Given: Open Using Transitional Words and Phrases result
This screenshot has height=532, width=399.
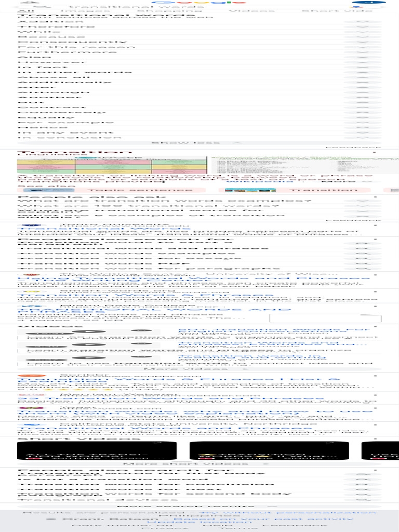Looking at the screenshot, I should [x=193, y=279].
